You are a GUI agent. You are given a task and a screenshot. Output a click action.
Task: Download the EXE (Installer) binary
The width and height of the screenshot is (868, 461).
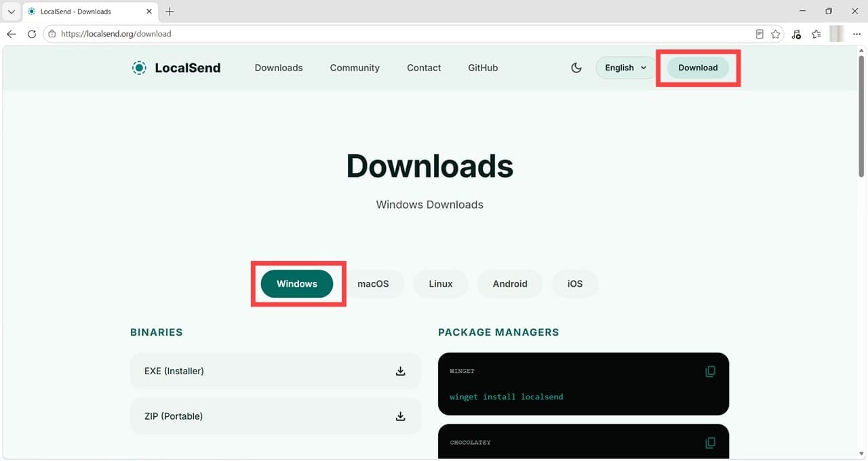coord(275,371)
